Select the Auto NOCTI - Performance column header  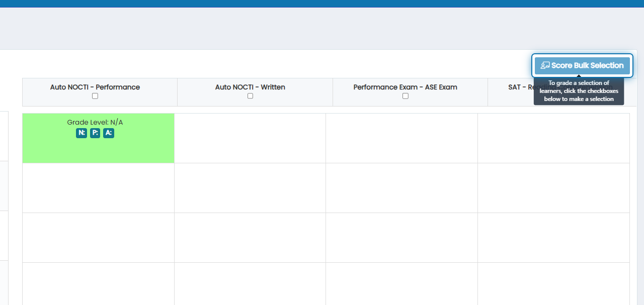100,92
